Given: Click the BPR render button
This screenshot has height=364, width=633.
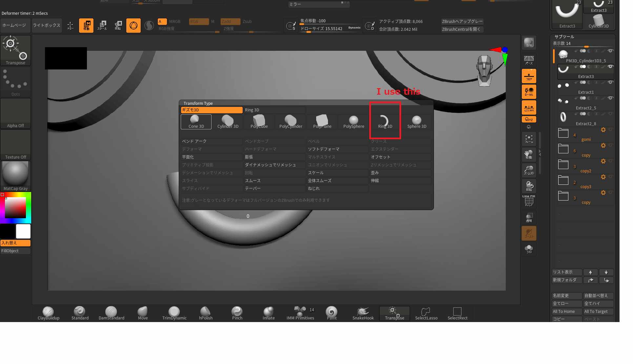Looking at the screenshot, I should [529, 43].
